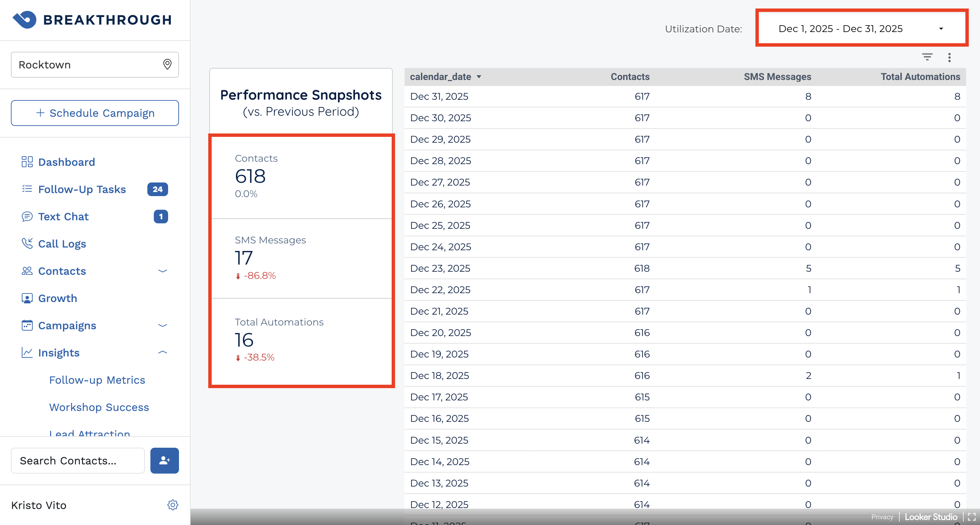
Task: Collapse the Insights sidebar section
Action: pos(162,352)
